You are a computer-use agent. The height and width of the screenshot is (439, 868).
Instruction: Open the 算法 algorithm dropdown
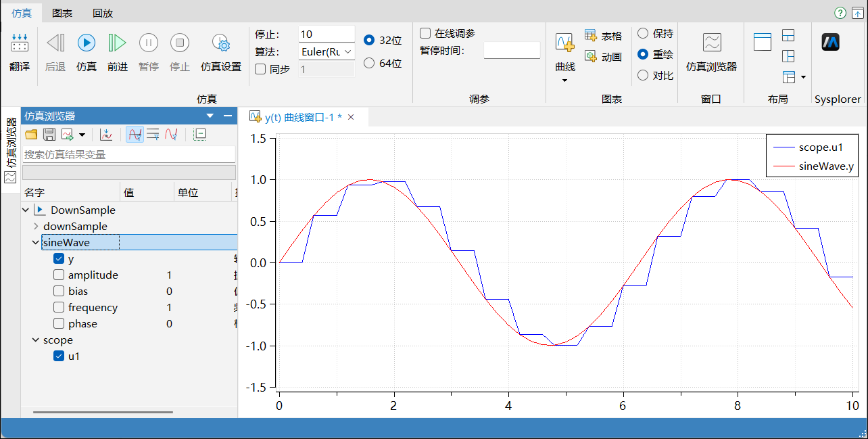(x=327, y=51)
